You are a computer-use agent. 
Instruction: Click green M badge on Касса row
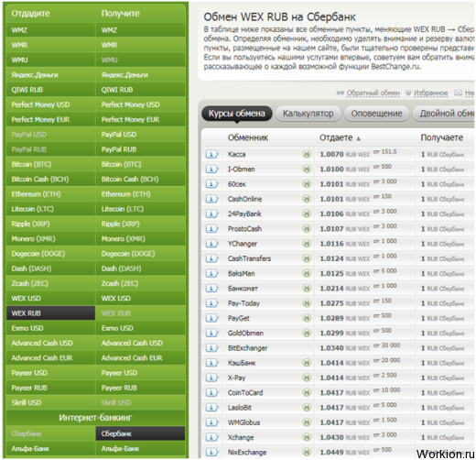[307, 154]
